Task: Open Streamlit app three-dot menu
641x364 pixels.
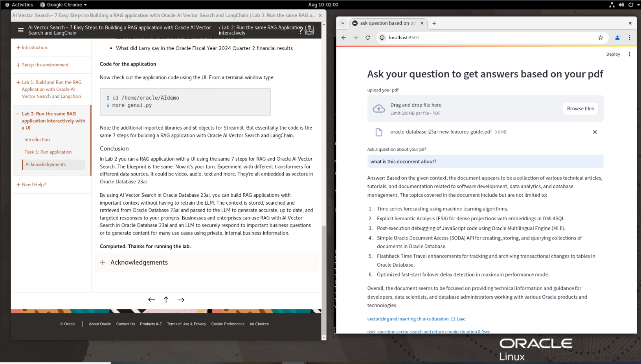Action: (630, 54)
